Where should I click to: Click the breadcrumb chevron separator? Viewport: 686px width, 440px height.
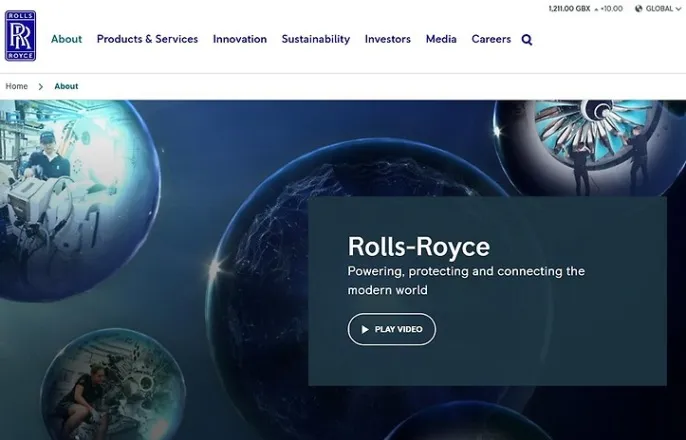pyautogui.click(x=41, y=87)
